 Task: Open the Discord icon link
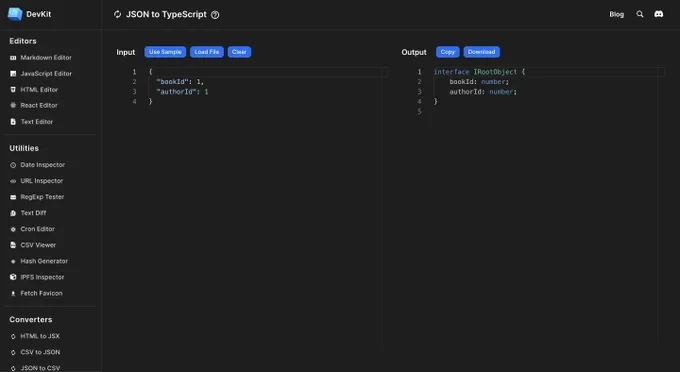pyautogui.click(x=659, y=14)
